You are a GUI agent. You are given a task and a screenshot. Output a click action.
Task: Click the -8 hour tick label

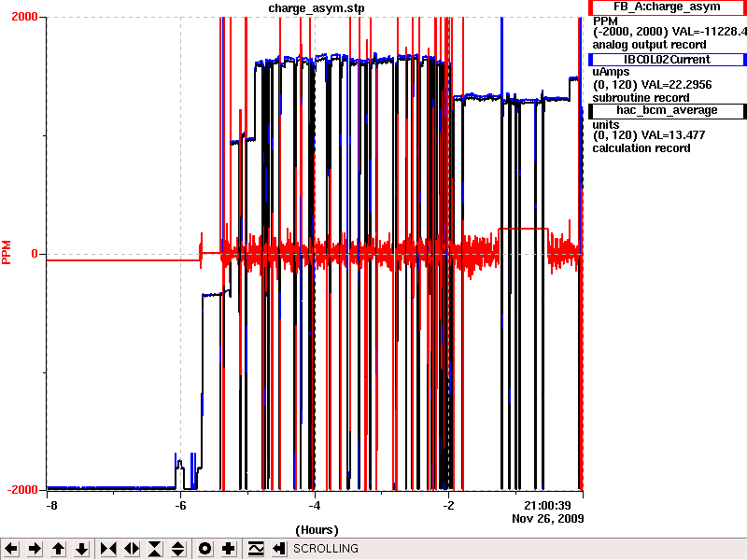click(51, 505)
